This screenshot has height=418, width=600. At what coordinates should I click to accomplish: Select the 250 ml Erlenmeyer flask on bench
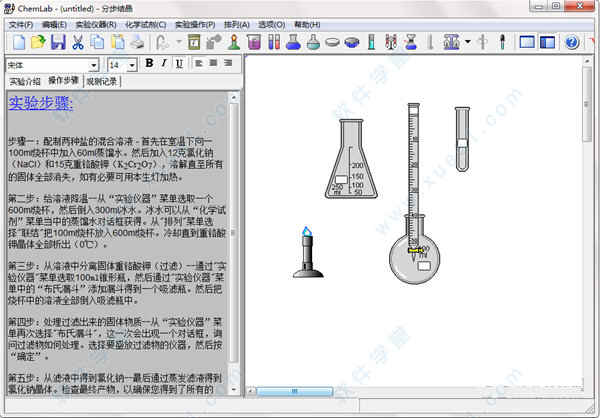point(351,158)
